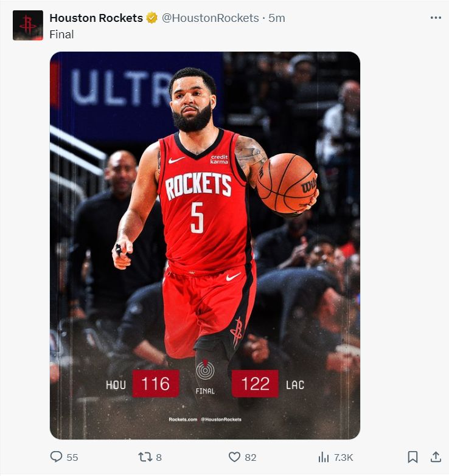This screenshot has width=449, height=476.
Task: Open the Houston Rockets profile avatar
Action: pos(28,26)
